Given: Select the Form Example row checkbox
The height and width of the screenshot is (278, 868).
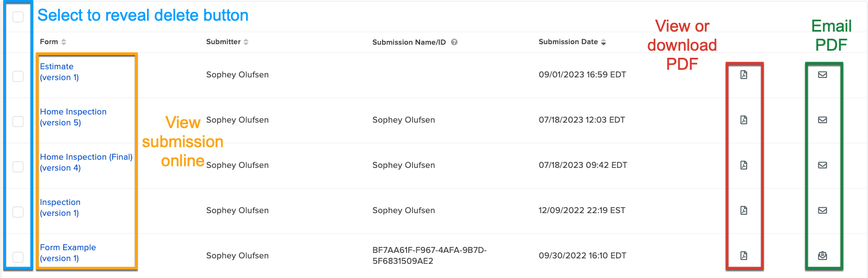Looking at the screenshot, I should (x=18, y=257).
